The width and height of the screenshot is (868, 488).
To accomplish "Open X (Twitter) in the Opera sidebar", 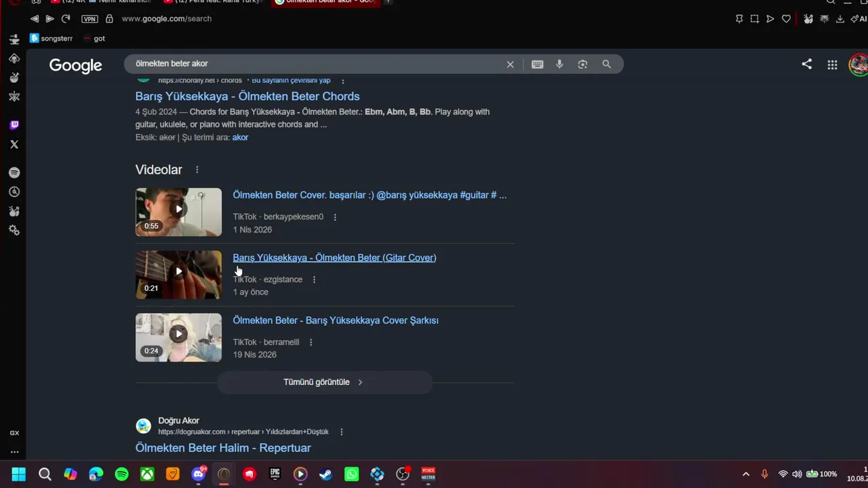I will click(x=14, y=144).
